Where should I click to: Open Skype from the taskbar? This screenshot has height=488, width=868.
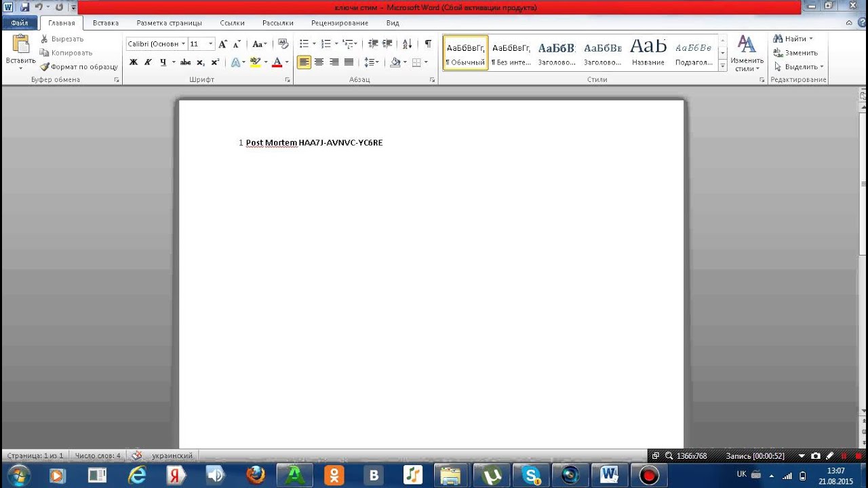coord(531,475)
